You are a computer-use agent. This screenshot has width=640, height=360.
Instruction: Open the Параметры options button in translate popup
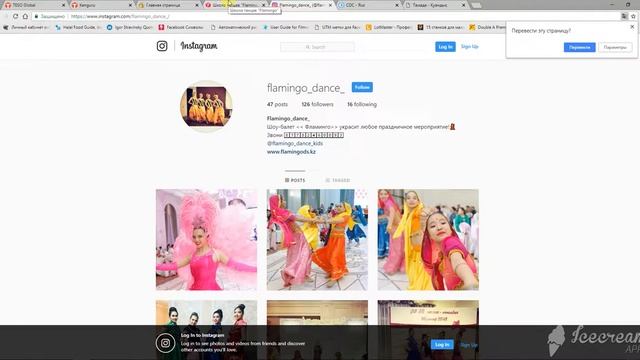click(x=615, y=47)
